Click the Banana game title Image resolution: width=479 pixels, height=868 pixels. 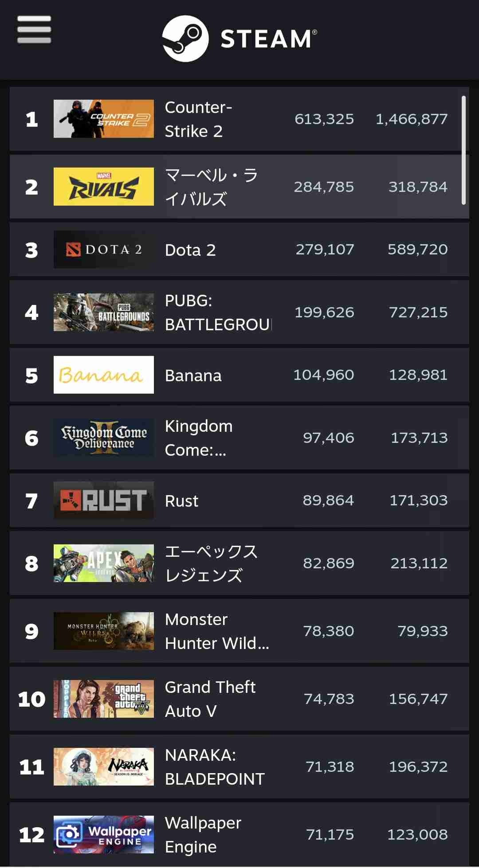pyautogui.click(x=193, y=376)
